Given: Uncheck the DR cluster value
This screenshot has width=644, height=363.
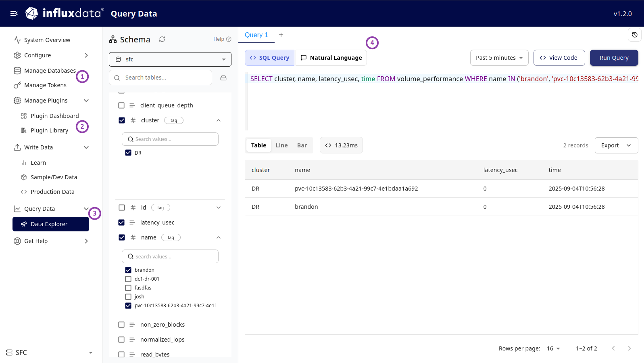Looking at the screenshot, I should [x=128, y=153].
